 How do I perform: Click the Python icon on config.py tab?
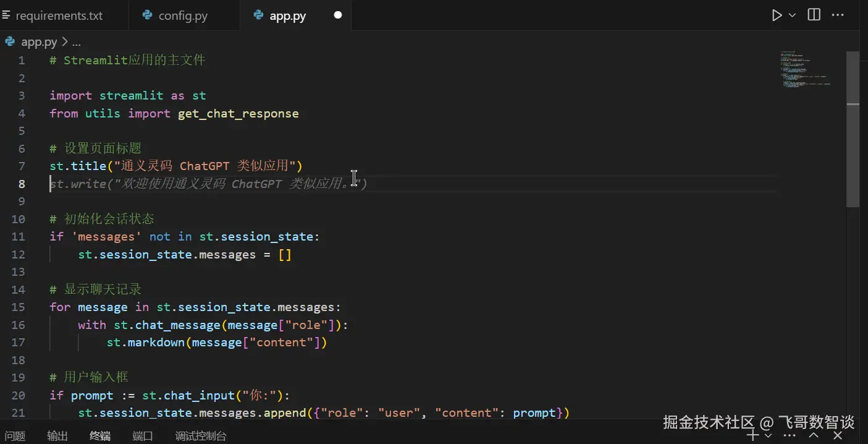[148, 15]
